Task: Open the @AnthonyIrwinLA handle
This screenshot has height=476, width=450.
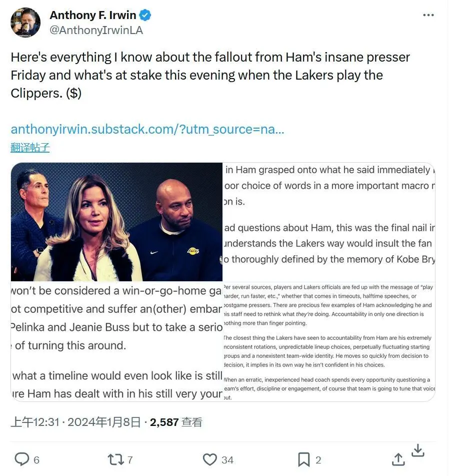Action: point(96,30)
